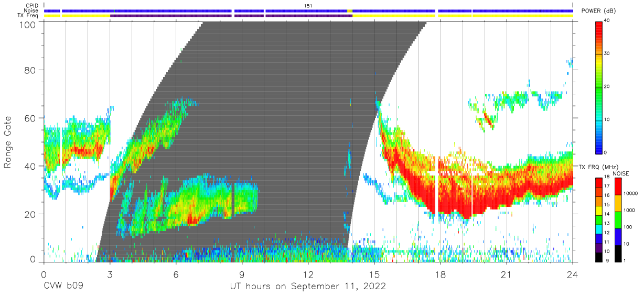Click the CPID value 151
The image size is (644, 297).
tap(308, 6)
